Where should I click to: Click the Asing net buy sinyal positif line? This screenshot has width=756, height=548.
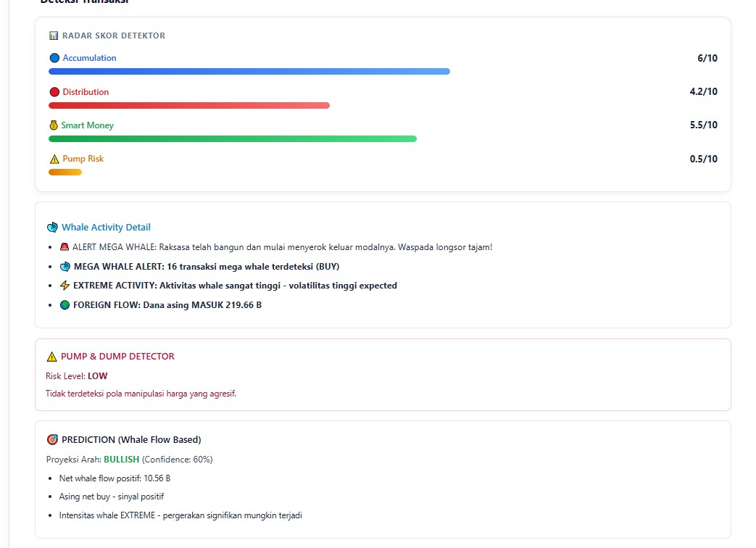pyautogui.click(x=112, y=497)
